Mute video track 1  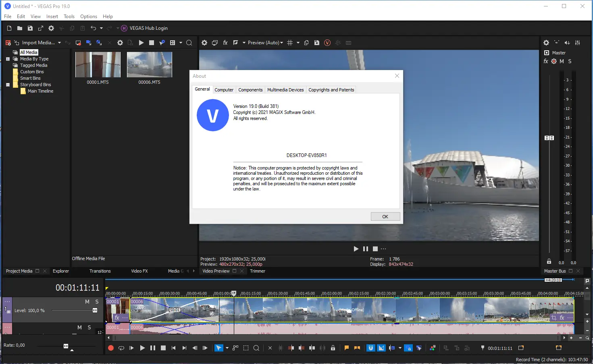click(x=87, y=302)
